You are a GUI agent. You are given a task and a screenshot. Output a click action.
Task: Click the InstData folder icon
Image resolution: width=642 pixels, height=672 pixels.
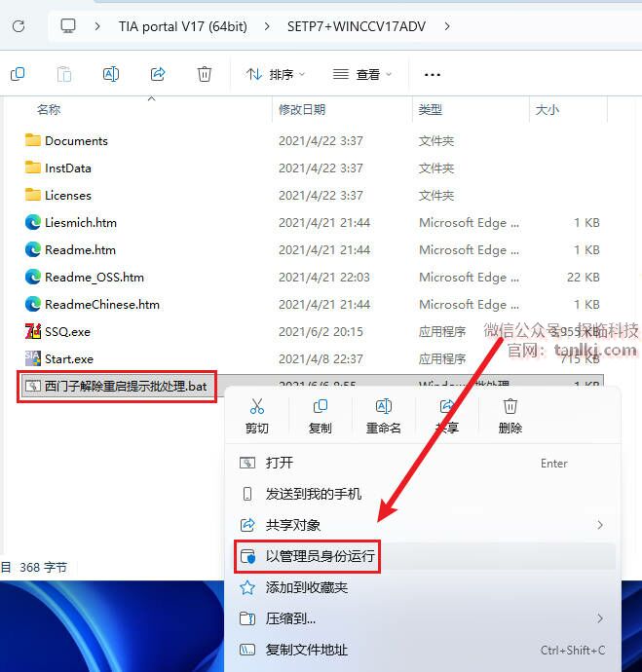pos(33,168)
